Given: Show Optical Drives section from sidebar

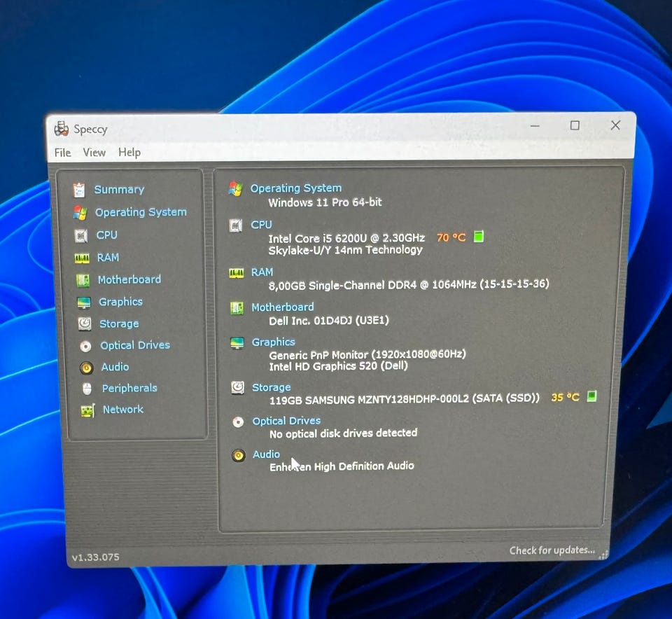Looking at the screenshot, I should tap(135, 345).
